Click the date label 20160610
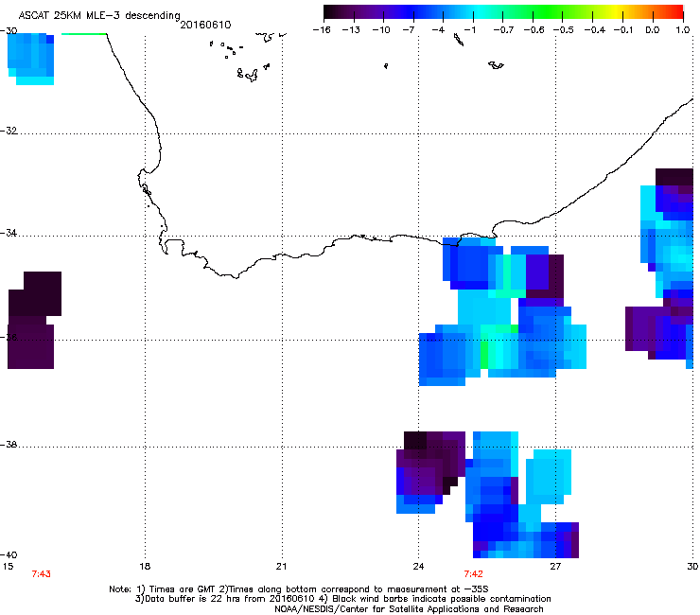The width and height of the screenshot is (700, 615). (205, 25)
